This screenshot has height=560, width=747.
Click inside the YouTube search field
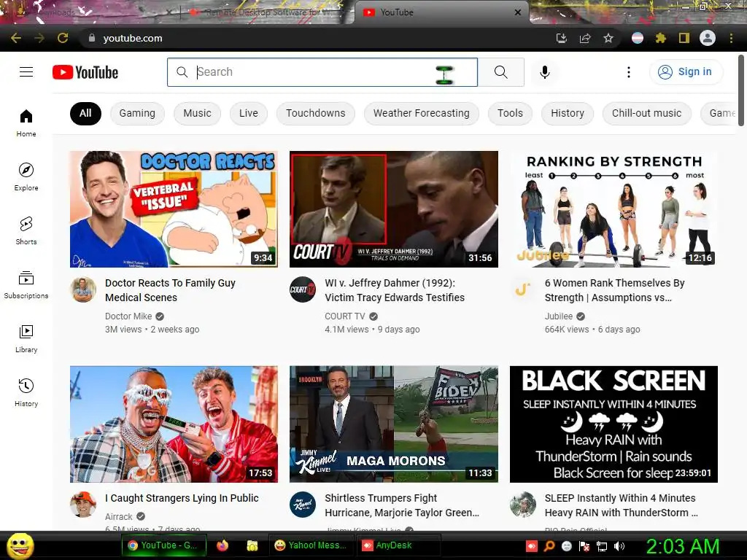click(322, 72)
